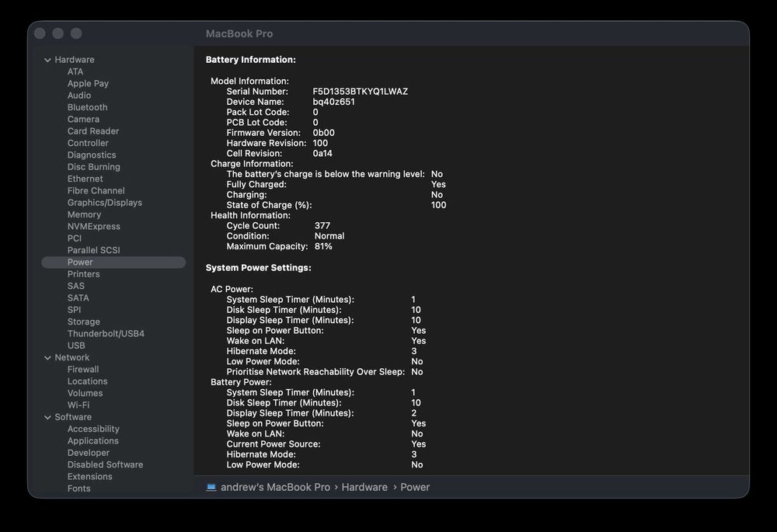Collapse the Network section
The height and width of the screenshot is (532, 777).
coord(47,357)
